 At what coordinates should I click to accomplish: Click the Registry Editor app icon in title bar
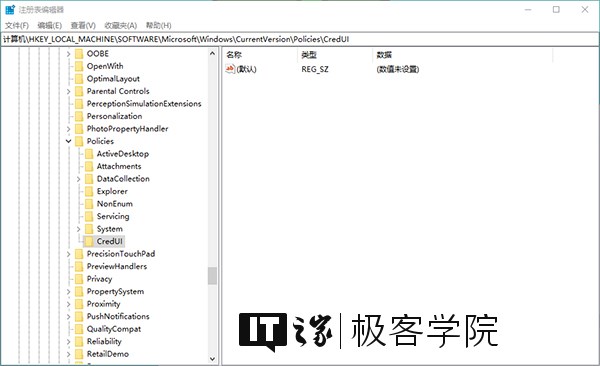[10, 10]
